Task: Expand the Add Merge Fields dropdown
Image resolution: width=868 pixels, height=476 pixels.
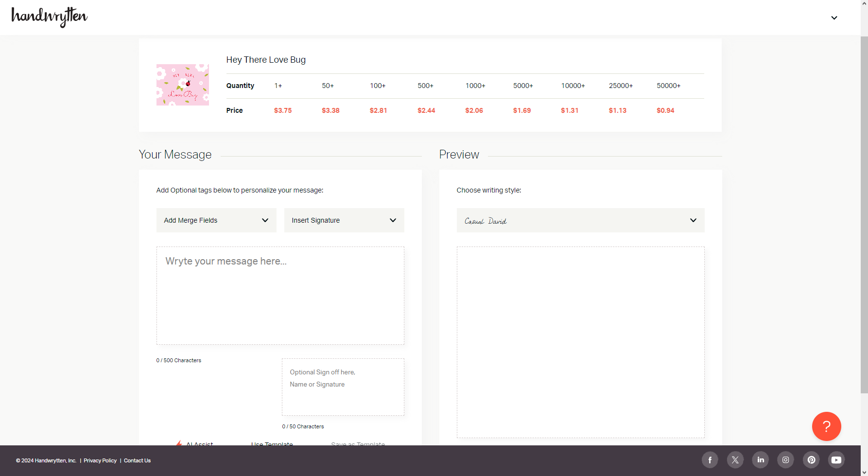Action: (x=216, y=220)
